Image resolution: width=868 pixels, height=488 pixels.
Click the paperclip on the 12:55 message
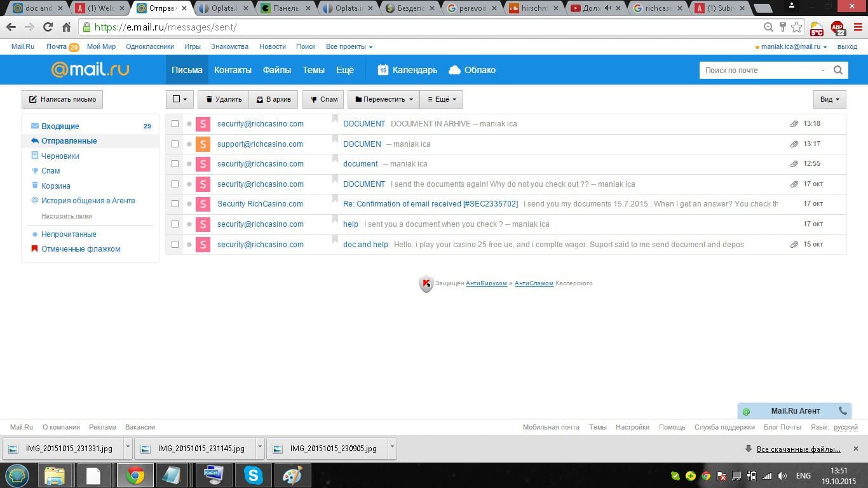(794, 164)
